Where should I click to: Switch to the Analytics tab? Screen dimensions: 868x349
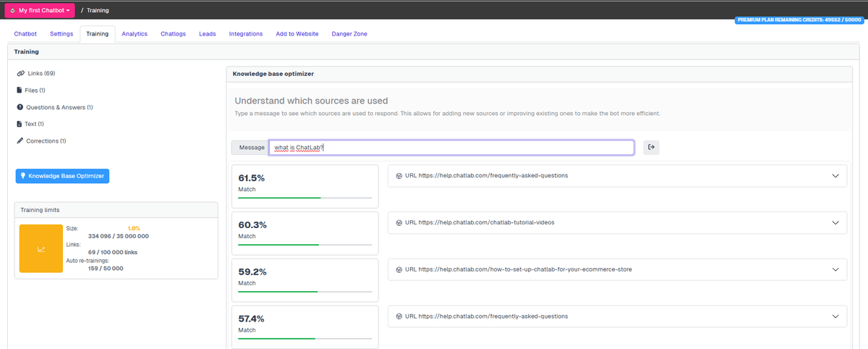click(x=135, y=34)
